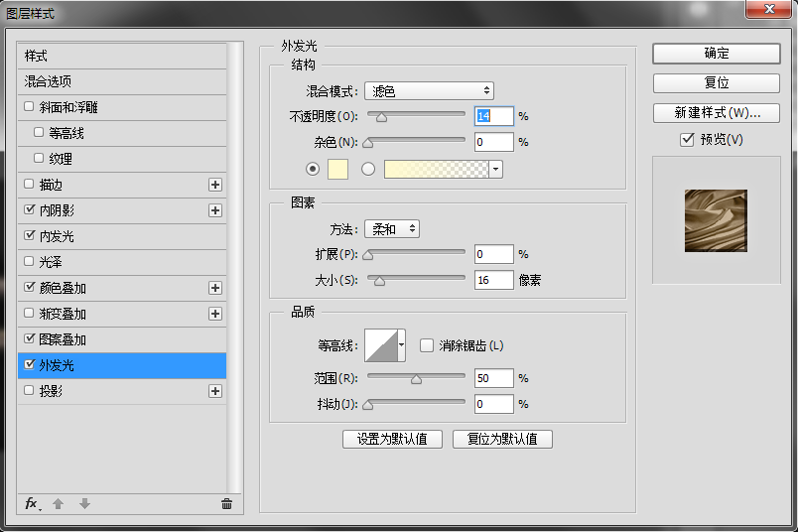Open the 等高线 contour picker arrow
The width and height of the screenshot is (798, 532).
402,345
